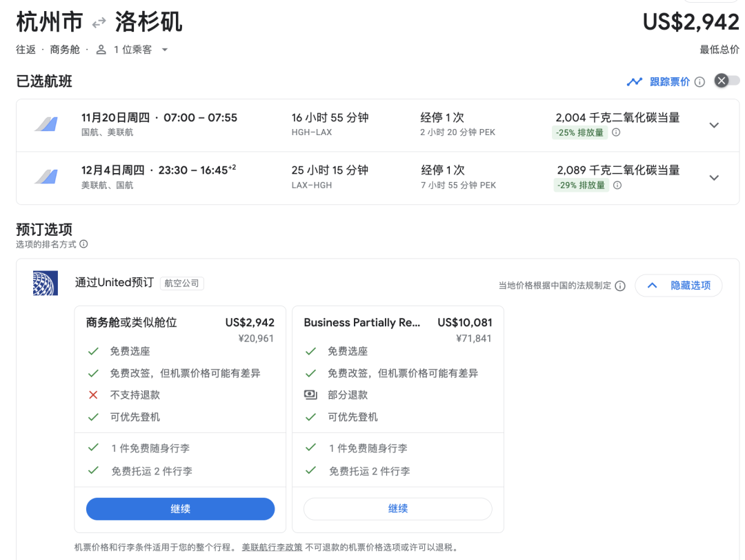Click info icon beside -25% 排放量

point(616,132)
